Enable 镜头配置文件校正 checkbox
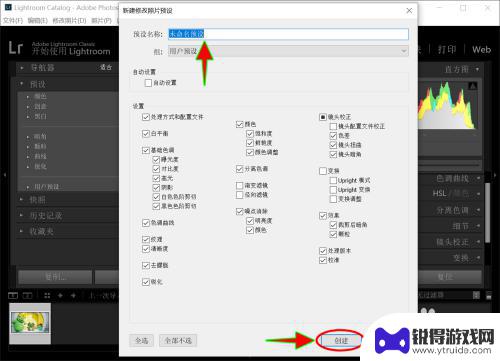This screenshot has height=361, width=500. tap(333, 126)
